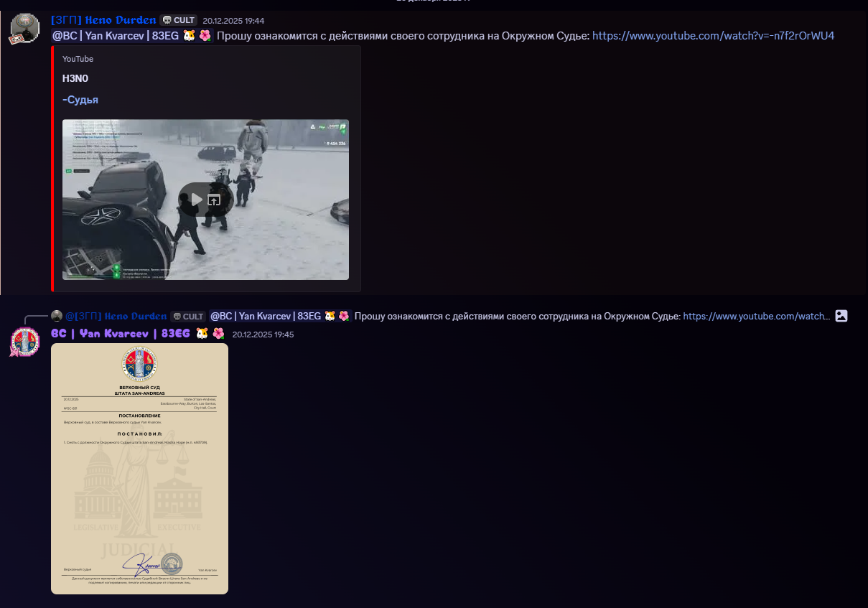Open the Supreme Court document image attachment
This screenshot has height=608, width=868.
point(139,468)
